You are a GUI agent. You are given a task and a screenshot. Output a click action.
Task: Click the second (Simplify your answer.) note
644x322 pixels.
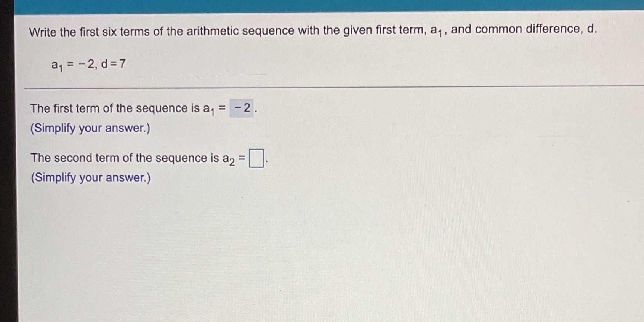[90, 177]
